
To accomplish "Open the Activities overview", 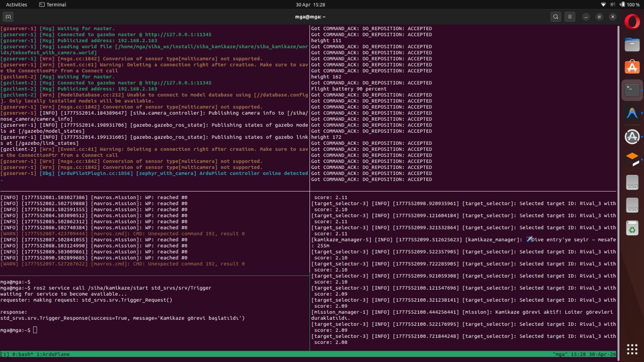I will click(x=17, y=5).
